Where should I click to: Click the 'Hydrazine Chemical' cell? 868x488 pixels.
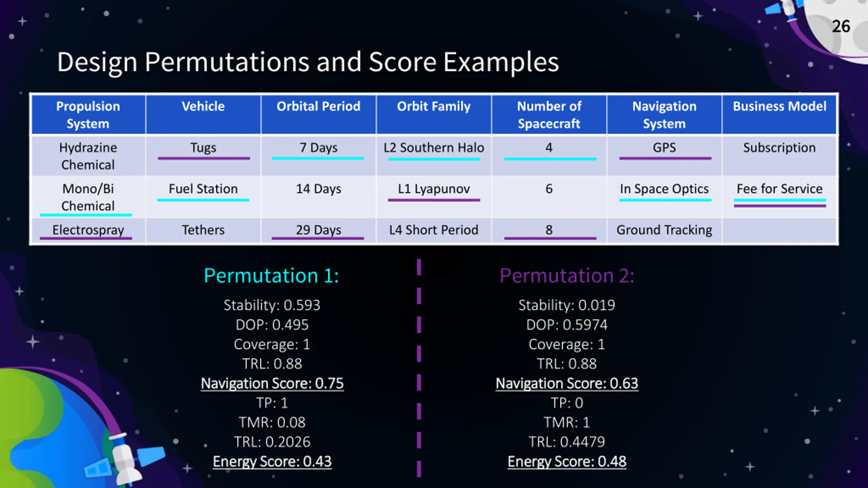click(x=88, y=156)
